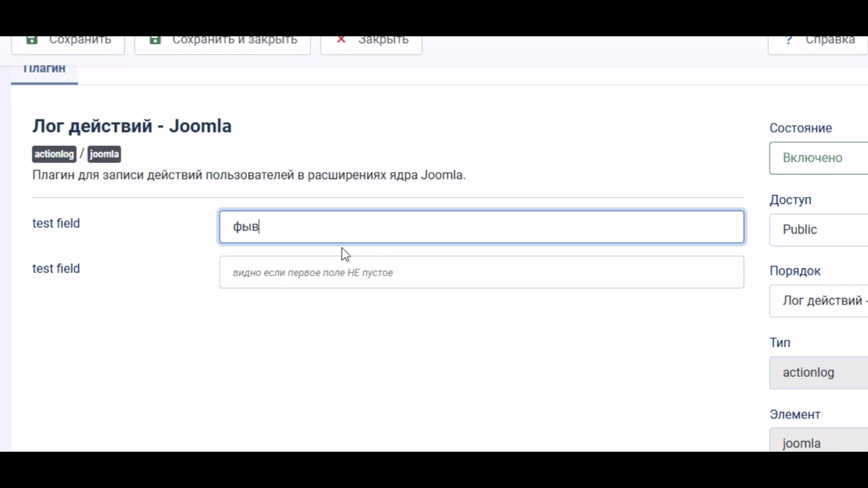
Task: Click the Тип field showing actionlog
Action: [818, 372]
